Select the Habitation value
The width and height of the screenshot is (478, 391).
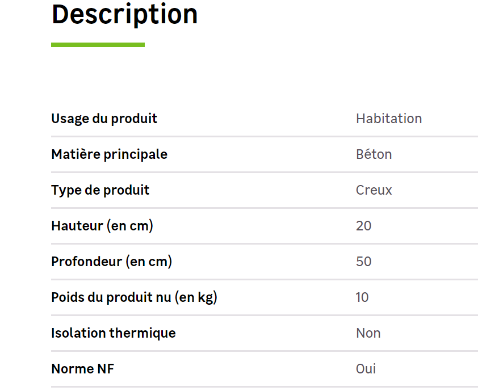click(x=389, y=119)
